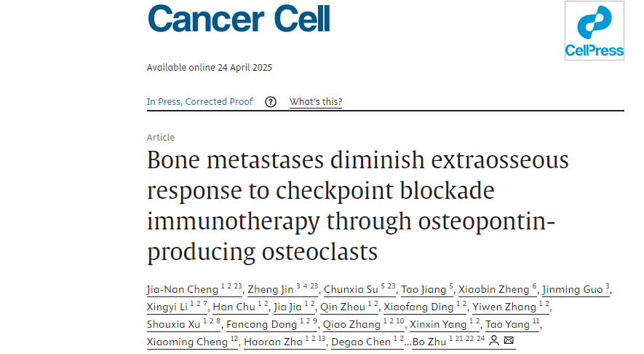Open the Cancer Cell journal logo
This screenshot has height=354, width=644.
tap(239, 19)
